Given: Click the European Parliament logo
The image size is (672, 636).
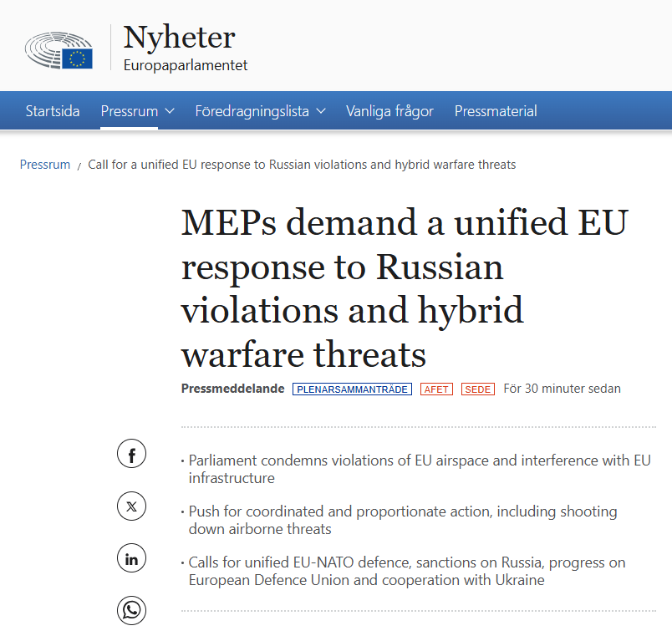Looking at the screenshot, I should tap(59, 49).
